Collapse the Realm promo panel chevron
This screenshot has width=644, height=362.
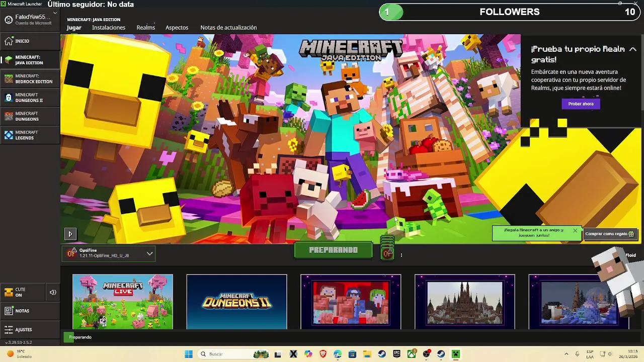[633, 49]
